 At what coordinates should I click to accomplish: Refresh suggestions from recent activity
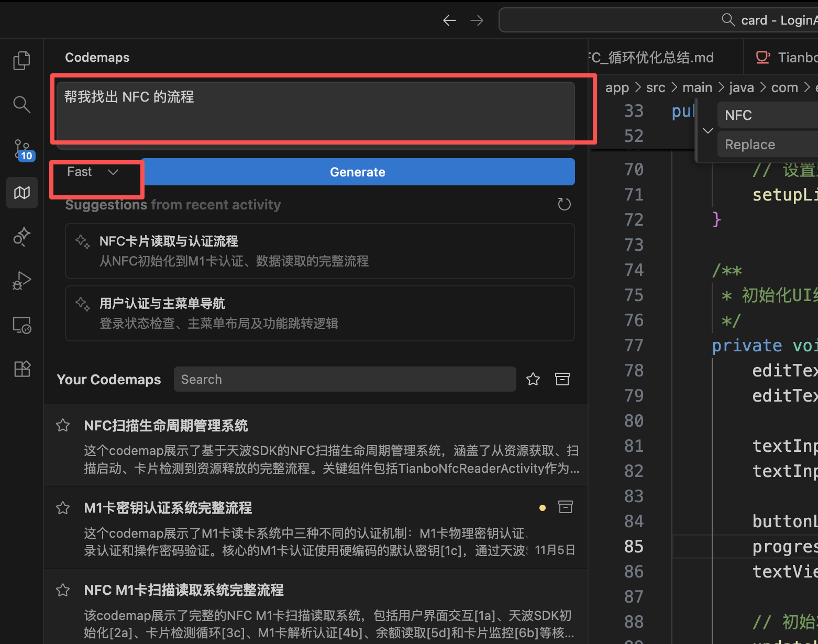pos(564,204)
